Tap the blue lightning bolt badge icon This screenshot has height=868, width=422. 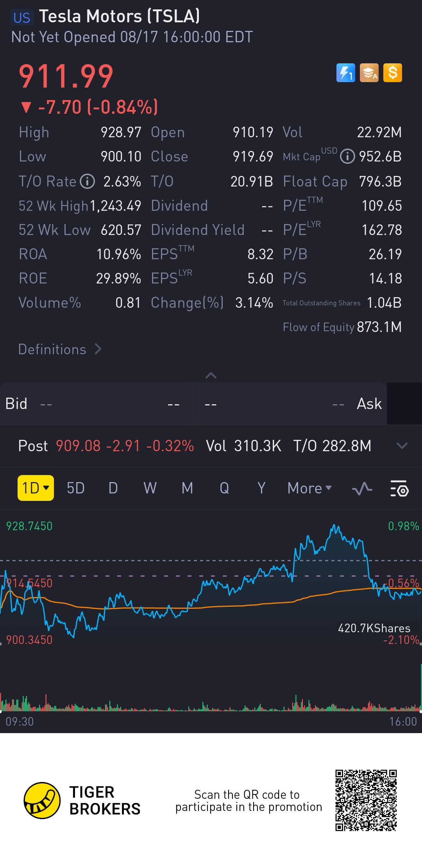coord(346,73)
